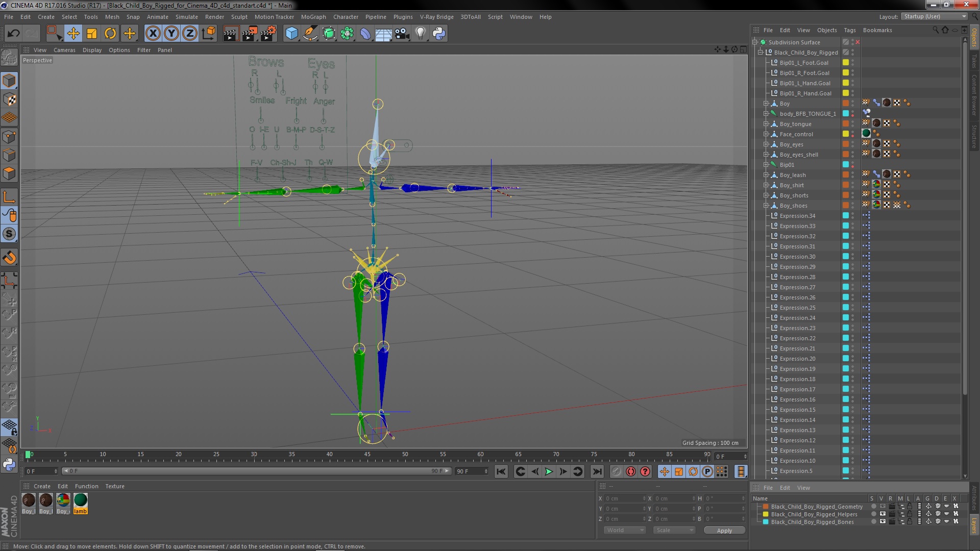Toggle Subdivision Surface enable checkmark
The width and height of the screenshot is (980, 551).
(x=857, y=42)
